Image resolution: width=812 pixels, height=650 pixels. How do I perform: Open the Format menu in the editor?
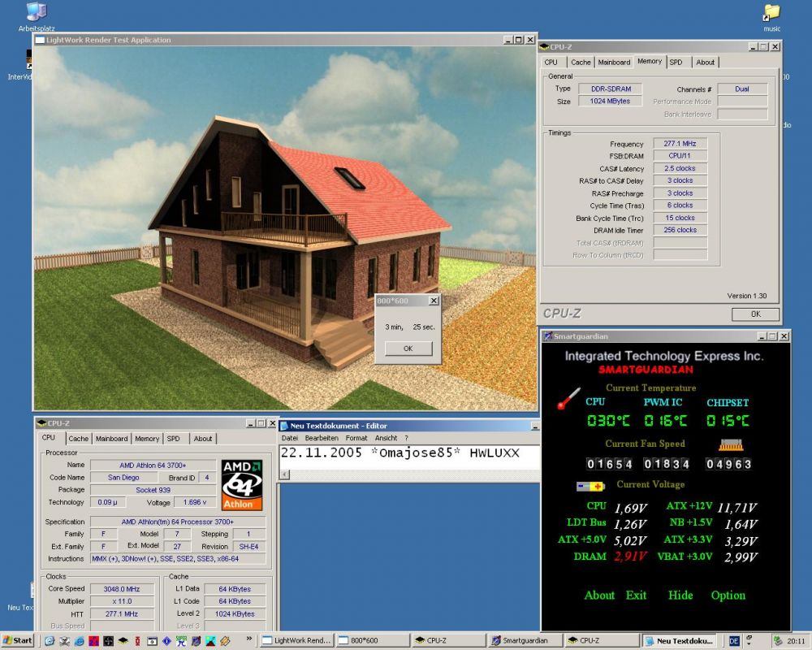click(356, 438)
